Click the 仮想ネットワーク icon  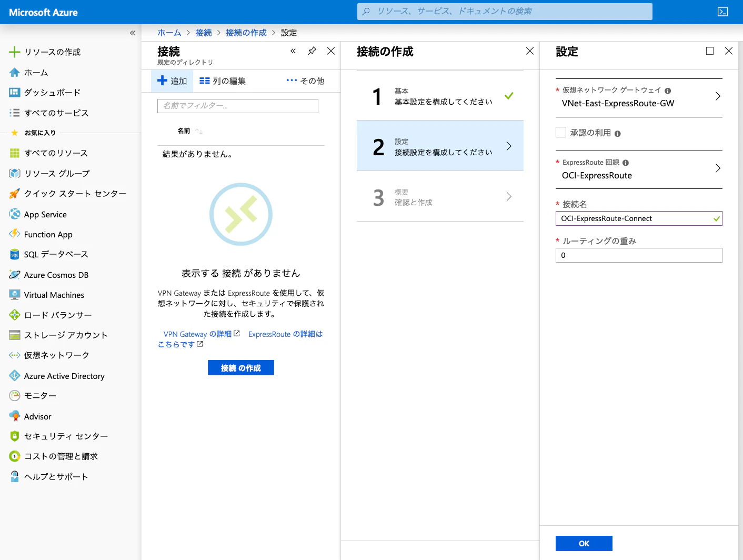pos(15,355)
